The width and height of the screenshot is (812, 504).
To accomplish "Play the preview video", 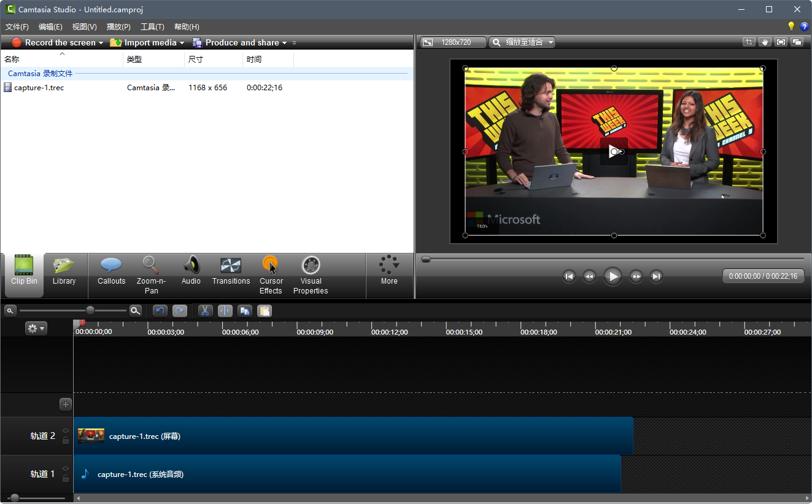I will tap(613, 276).
